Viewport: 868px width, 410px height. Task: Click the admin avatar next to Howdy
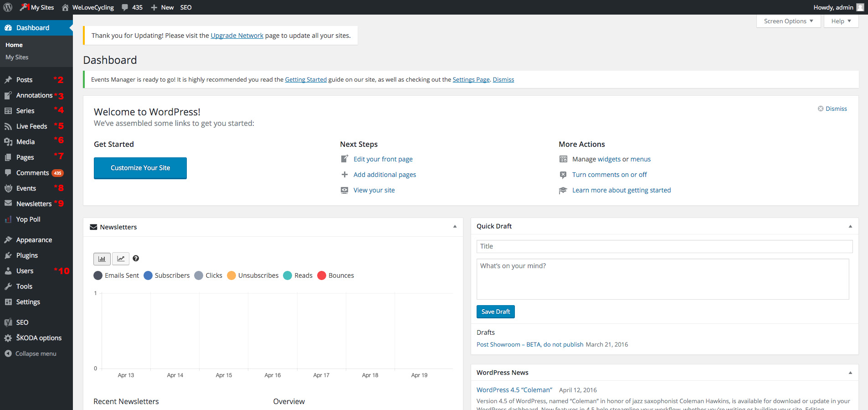pos(860,7)
